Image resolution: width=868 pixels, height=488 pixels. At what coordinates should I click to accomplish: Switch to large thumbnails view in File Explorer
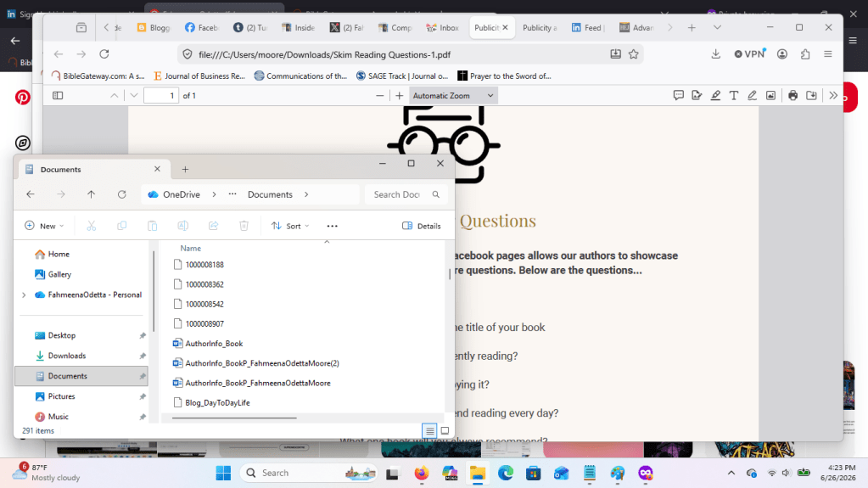445,430
